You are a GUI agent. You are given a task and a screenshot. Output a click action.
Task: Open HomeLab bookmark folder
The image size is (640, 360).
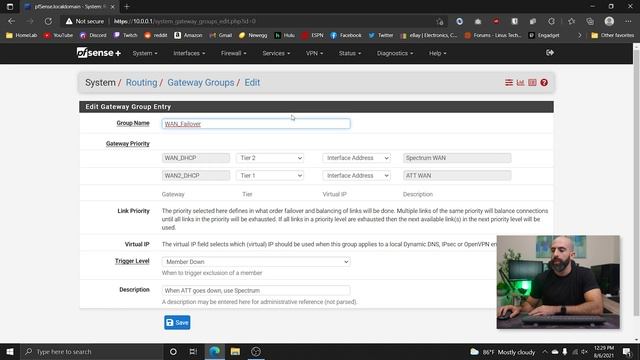pyautogui.click(x=22, y=36)
